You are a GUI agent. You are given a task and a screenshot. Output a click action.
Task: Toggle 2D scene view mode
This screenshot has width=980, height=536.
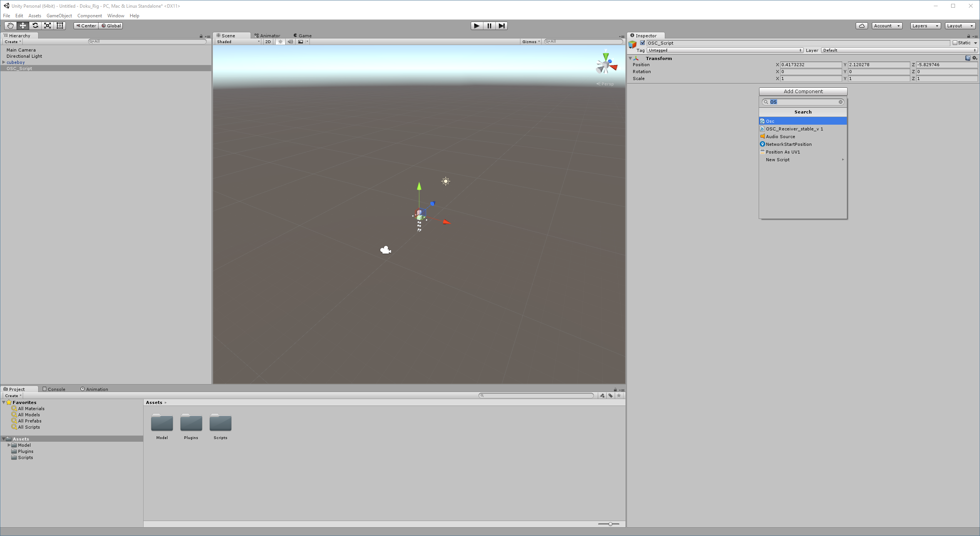[x=268, y=42]
